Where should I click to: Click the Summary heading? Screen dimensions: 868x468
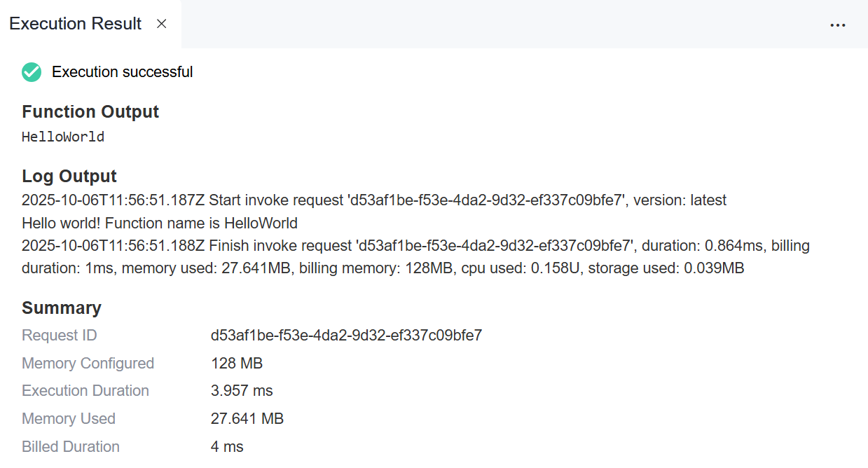[x=62, y=308]
